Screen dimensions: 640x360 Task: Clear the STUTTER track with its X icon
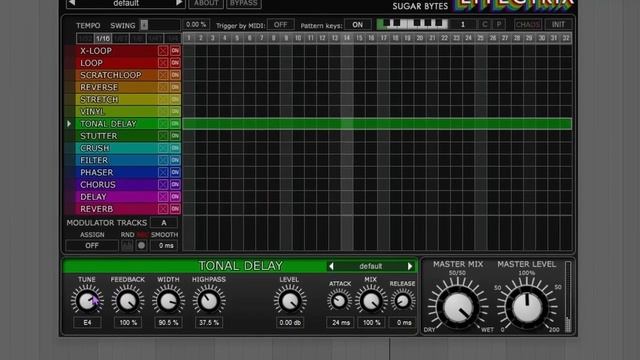(x=163, y=136)
